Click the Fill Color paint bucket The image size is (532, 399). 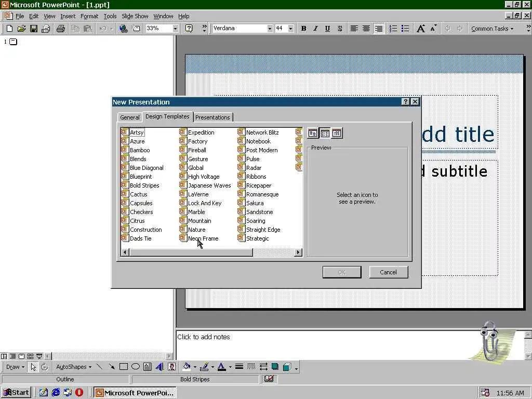[187, 367]
